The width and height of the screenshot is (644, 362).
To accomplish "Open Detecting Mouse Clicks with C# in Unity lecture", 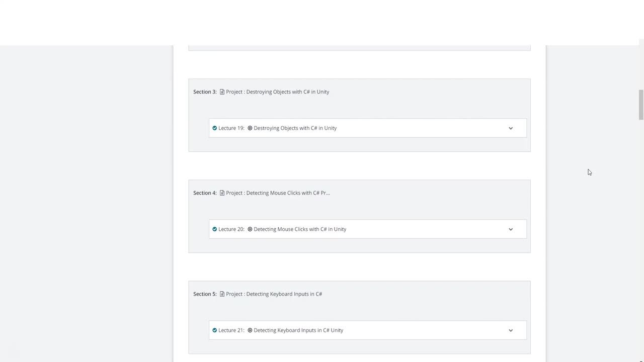I will pos(300,229).
